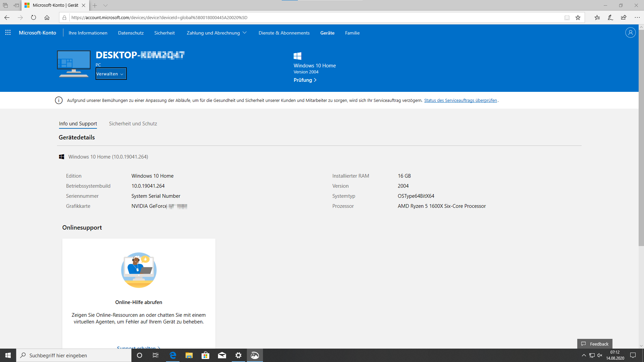Open the Action Center notifications
Screen dimensions: 644x362
[633, 355]
